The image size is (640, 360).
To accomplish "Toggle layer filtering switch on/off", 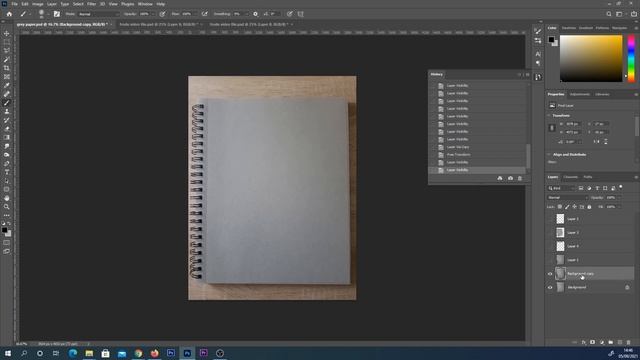I will point(621,187).
